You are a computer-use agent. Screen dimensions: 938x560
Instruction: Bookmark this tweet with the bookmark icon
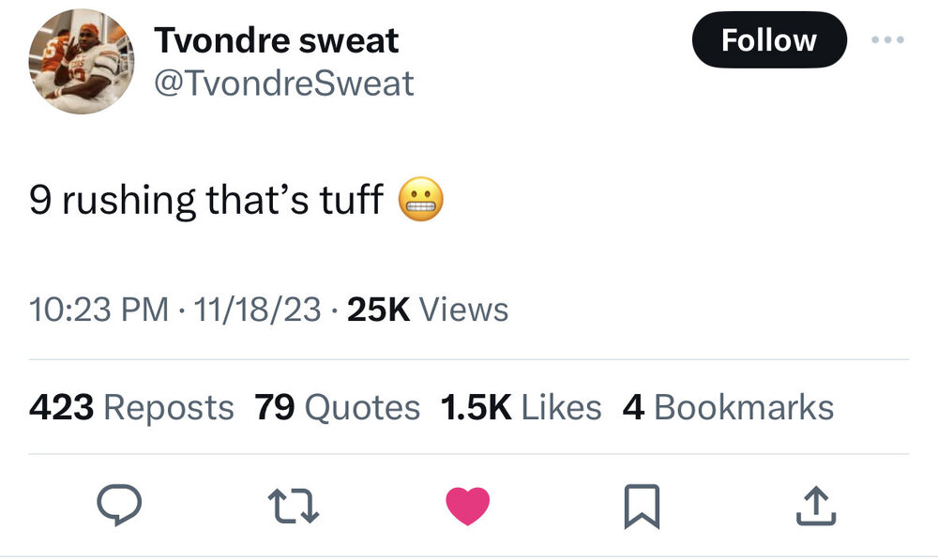[643, 507]
